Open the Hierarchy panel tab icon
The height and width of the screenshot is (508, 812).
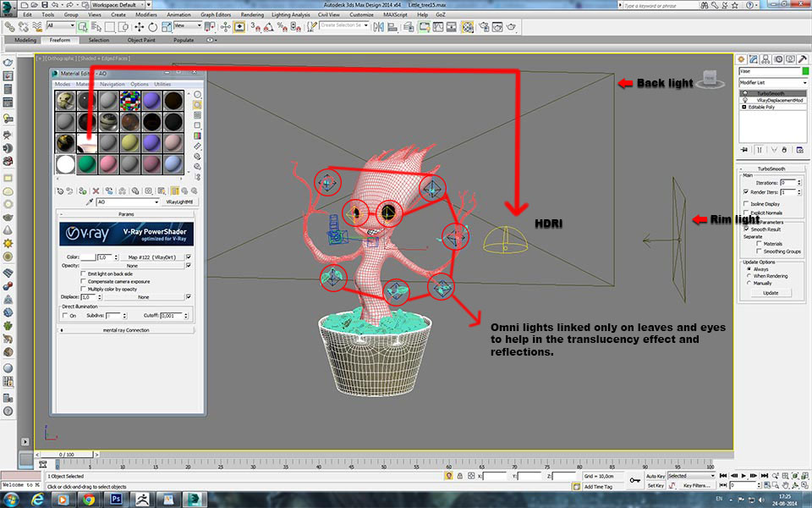pyautogui.click(x=766, y=59)
